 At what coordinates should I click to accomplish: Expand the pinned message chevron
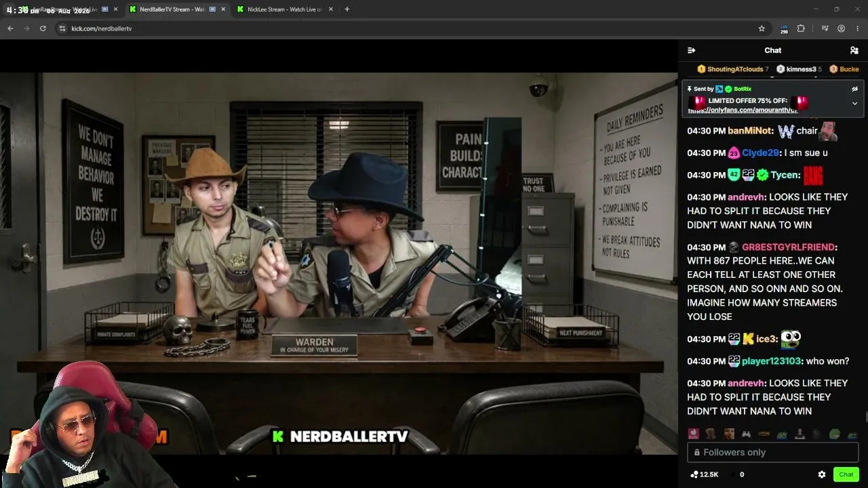[x=854, y=104]
